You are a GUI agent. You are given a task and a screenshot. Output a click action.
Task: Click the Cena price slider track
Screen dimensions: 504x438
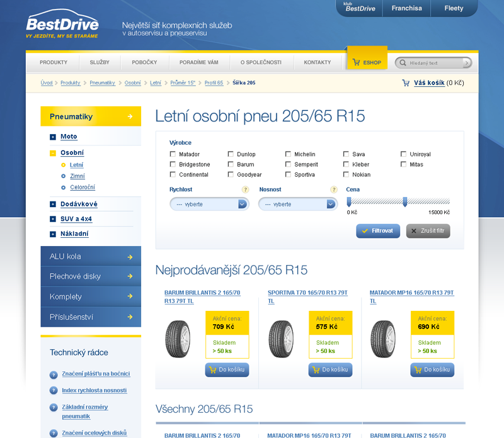point(399,201)
